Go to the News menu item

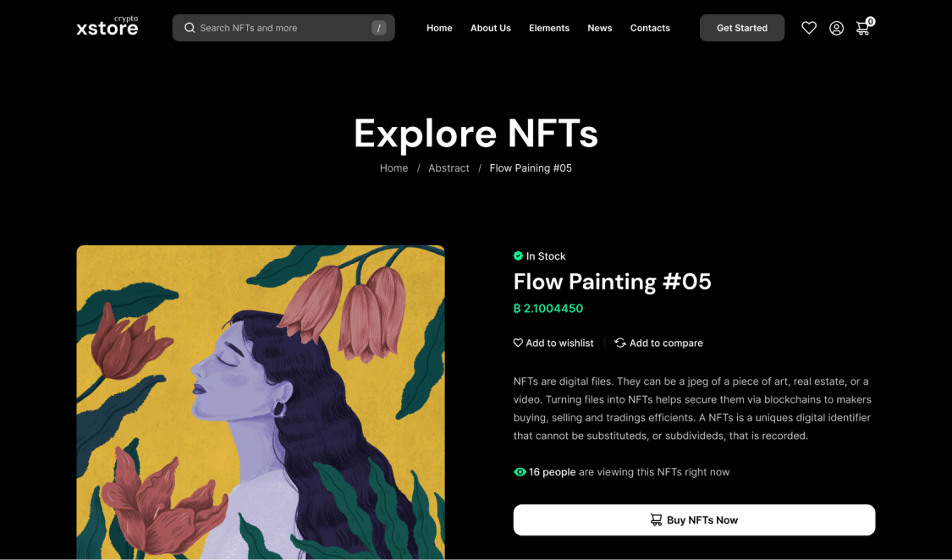(x=600, y=28)
